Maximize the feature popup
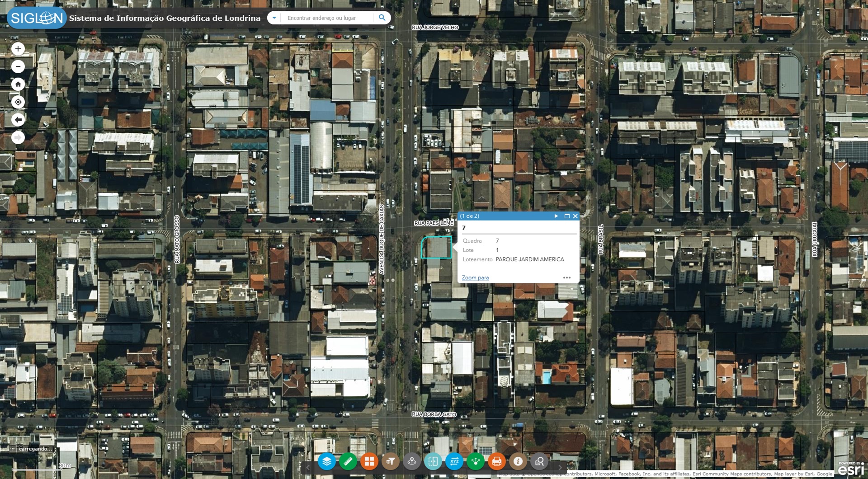Screen dimensions: 868x479 (567, 216)
